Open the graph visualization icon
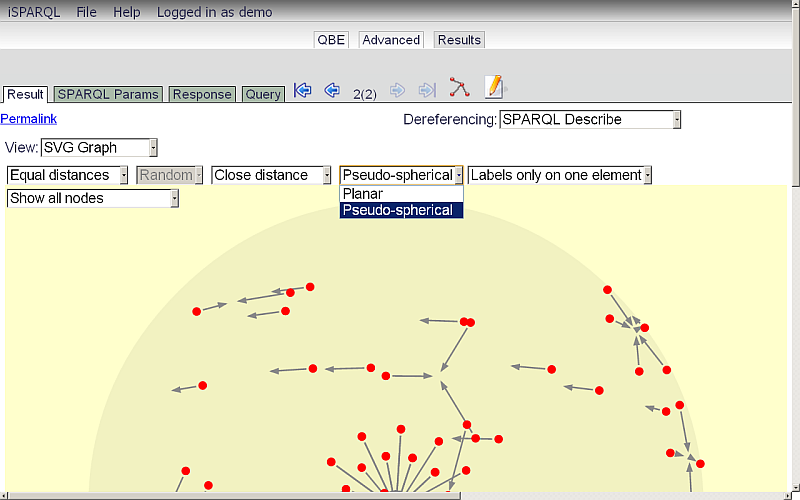 pos(459,87)
